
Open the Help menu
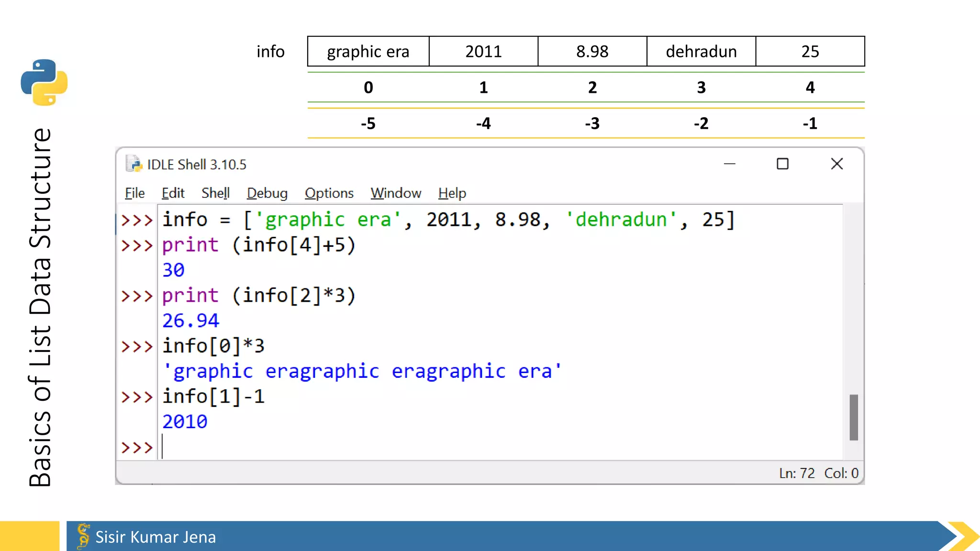pyautogui.click(x=452, y=193)
